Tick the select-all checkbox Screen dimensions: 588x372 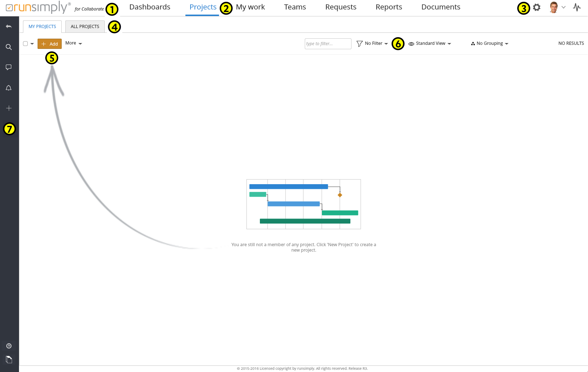(x=26, y=44)
